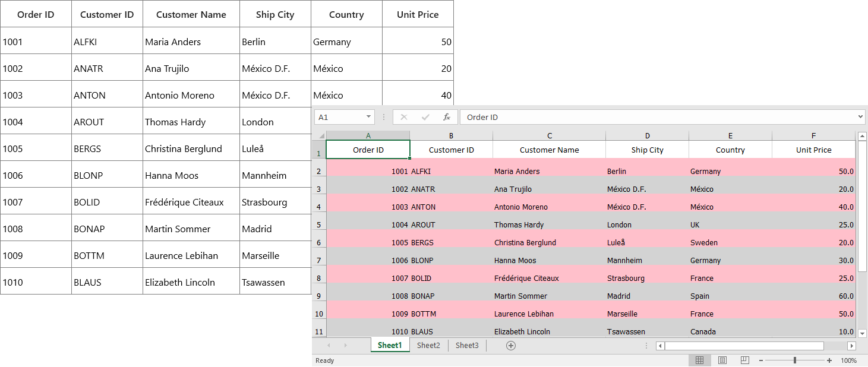868x367 pixels.
Task: Click previous sheet navigation arrow
Action: [x=329, y=346]
